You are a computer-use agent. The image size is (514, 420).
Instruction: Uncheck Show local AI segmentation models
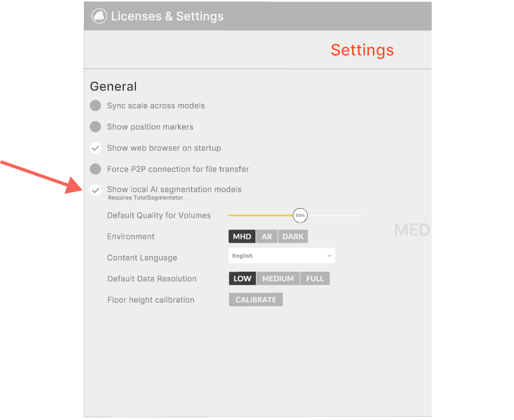(x=96, y=190)
